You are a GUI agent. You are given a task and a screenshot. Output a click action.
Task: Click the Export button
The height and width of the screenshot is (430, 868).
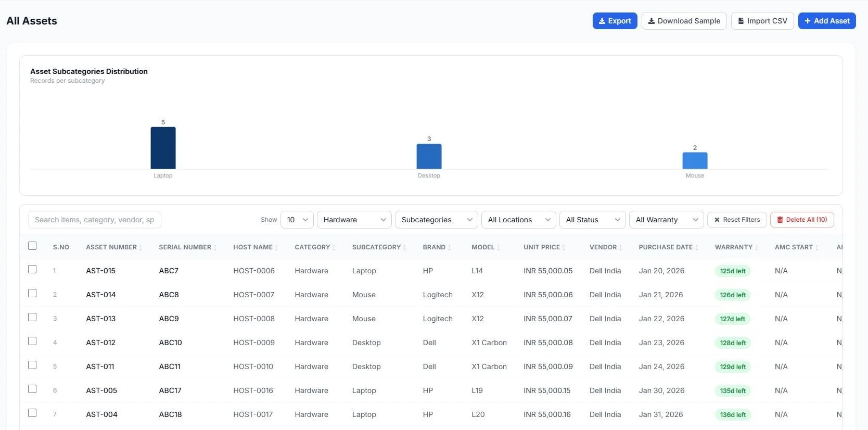615,21
